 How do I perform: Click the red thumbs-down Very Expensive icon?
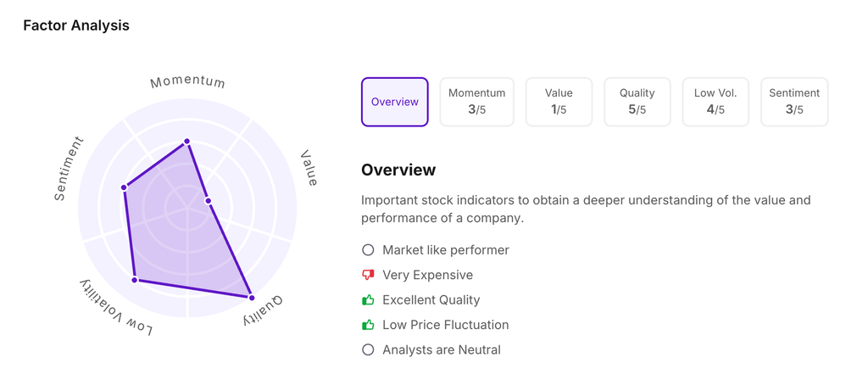click(x=368, y=275)
